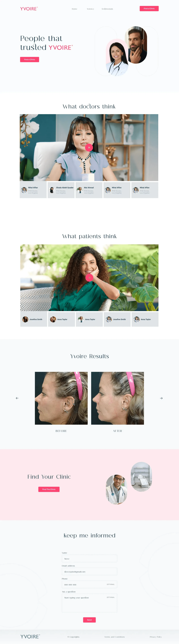Click the Find The Clinic button
Viewport: 179px width, 644px height.
pos(49,489)
